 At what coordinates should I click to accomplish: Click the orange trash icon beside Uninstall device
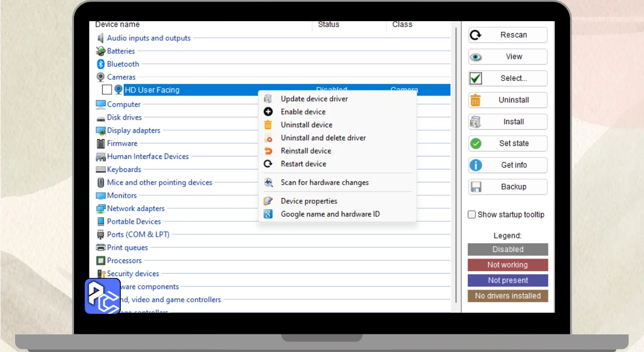268,125
